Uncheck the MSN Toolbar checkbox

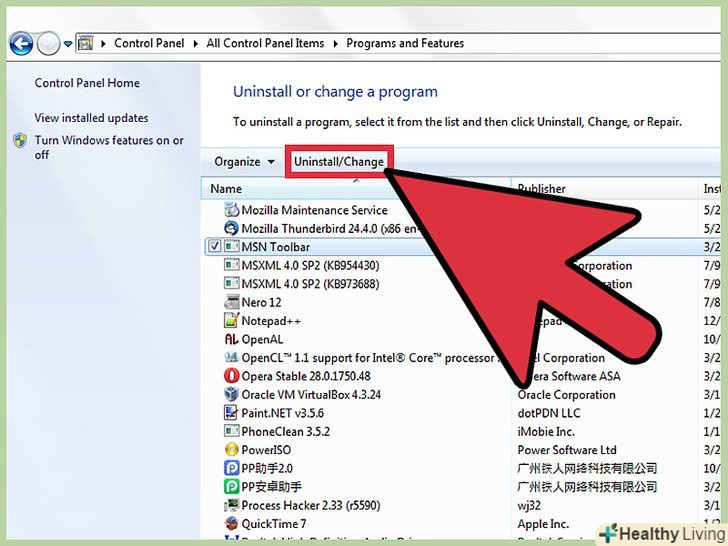tap(214, 247)
